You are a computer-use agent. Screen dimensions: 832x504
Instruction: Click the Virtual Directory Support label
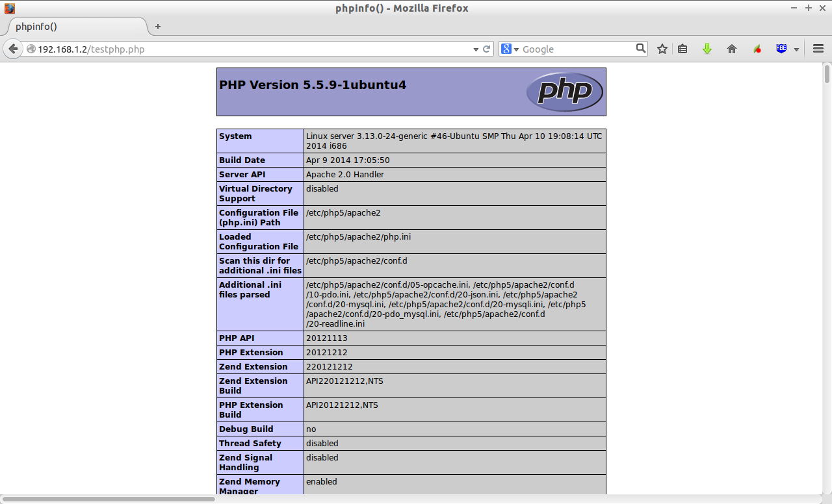point(255,194)
